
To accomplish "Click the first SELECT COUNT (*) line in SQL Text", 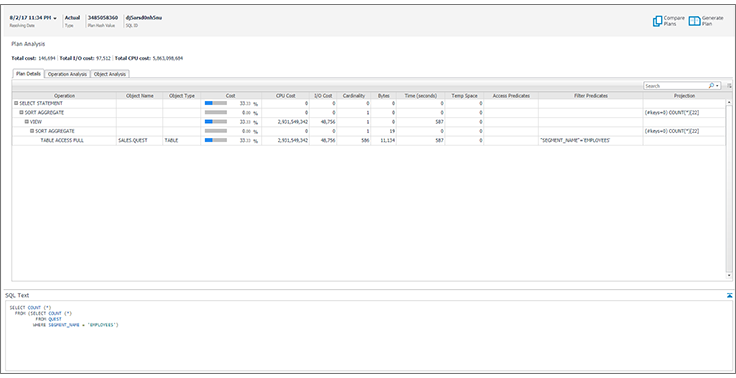I will pos(30,308).
